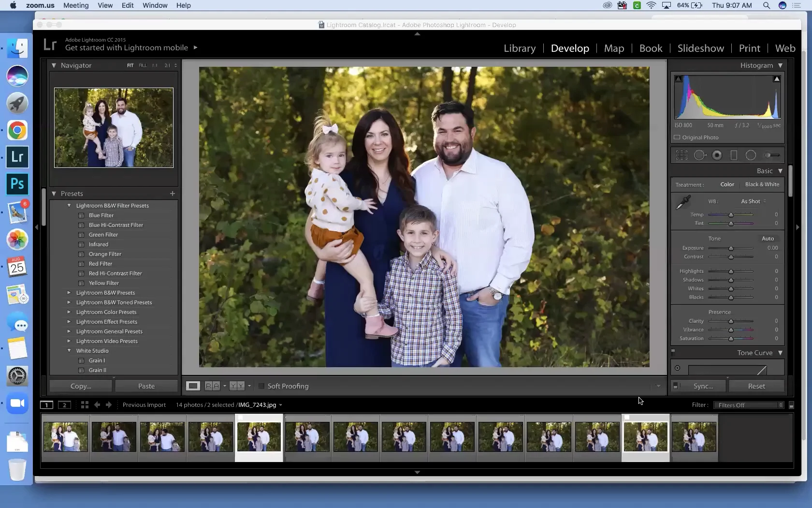This screenshot has height=508, width=812.
Task: Open the Wi-Fi menu bar icon
Action: (651, 5)
